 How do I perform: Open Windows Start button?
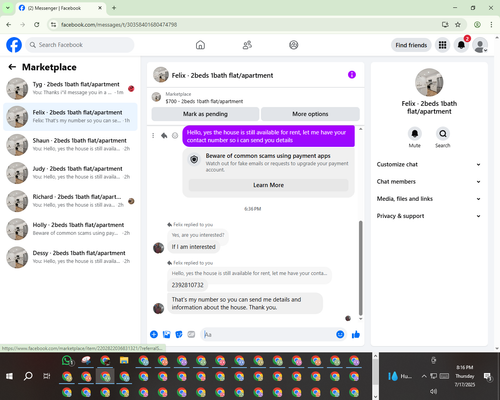pyautogui.click(x=9, y=376)
